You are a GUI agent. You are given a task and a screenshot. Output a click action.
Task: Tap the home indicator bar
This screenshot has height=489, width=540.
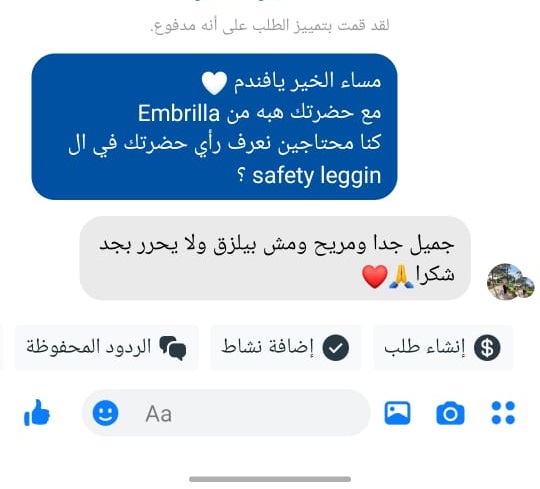(x=270, y=479)
